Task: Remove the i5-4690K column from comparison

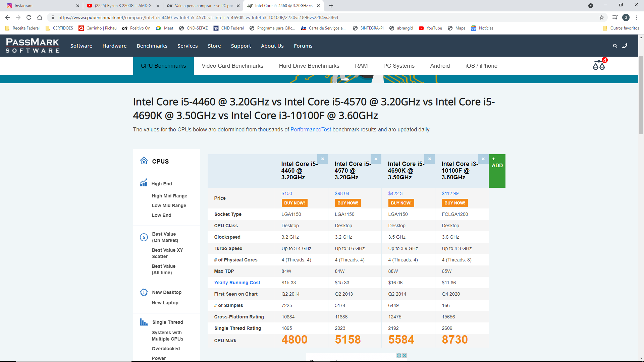Action: click(430, 159)
